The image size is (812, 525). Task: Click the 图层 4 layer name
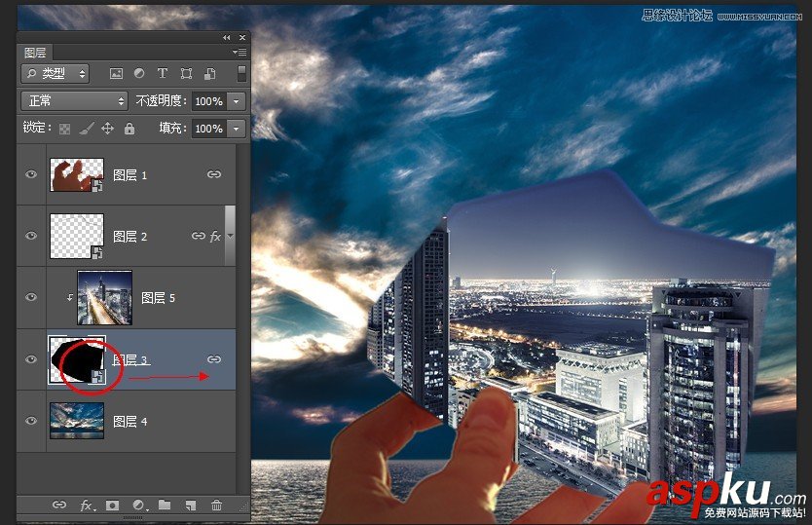[x=130, y=422]
